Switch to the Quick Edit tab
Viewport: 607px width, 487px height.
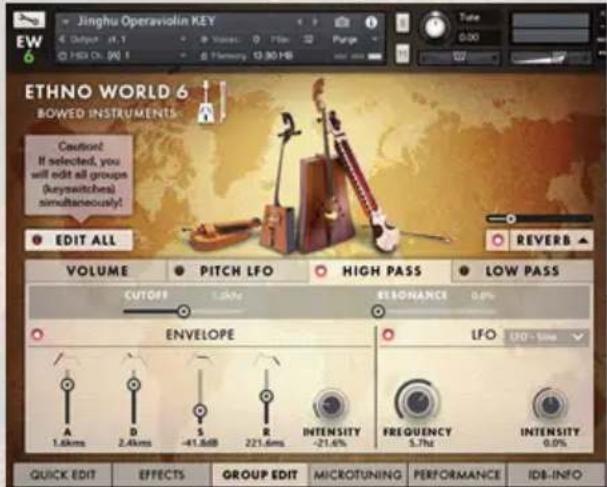(63, 474)
